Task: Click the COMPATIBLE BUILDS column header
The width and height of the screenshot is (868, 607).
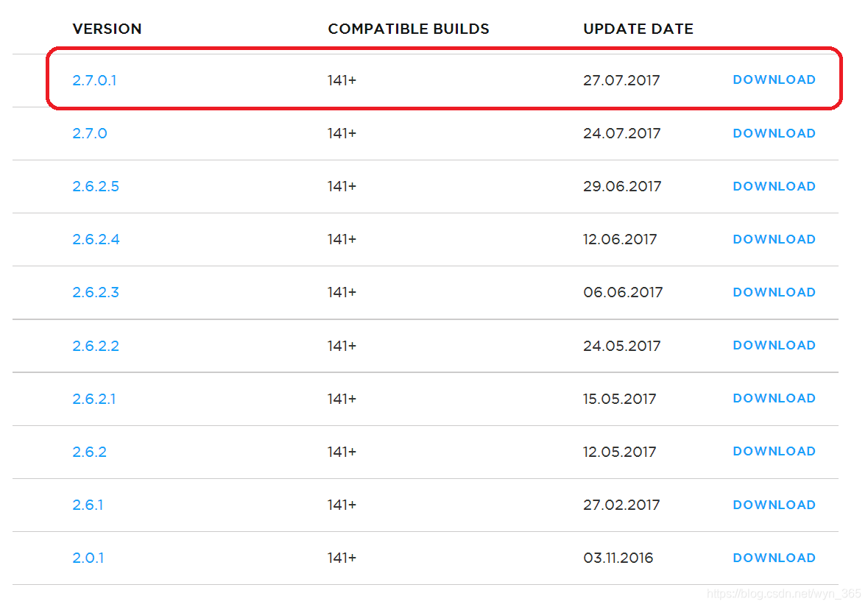Action: pos(409,29)
